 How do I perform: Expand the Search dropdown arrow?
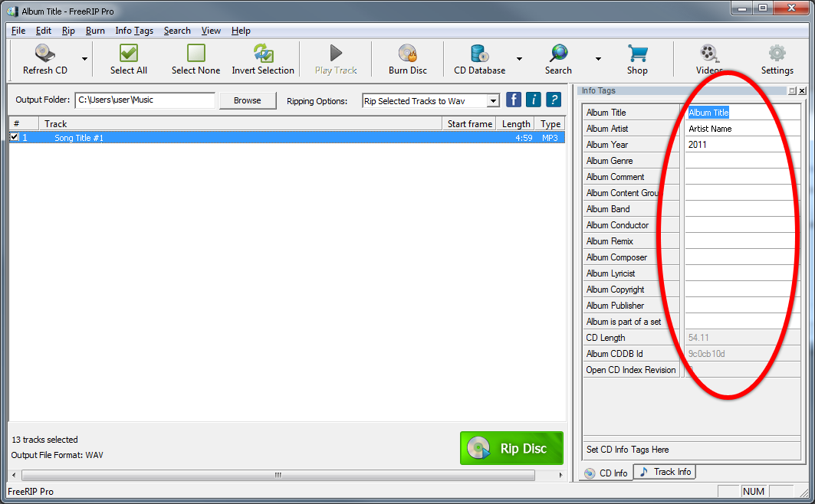pos(598,59)
